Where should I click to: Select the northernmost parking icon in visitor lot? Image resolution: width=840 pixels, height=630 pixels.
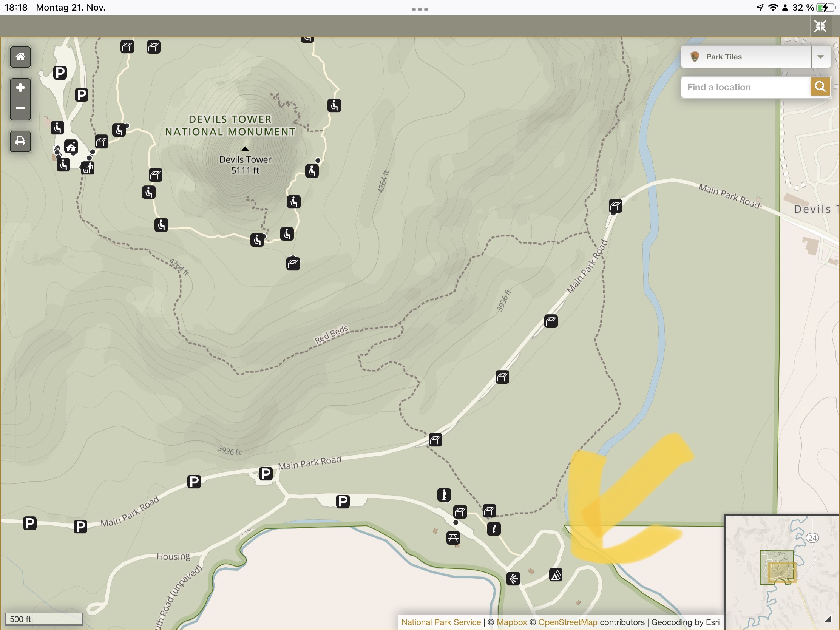(x=60, y=73)
